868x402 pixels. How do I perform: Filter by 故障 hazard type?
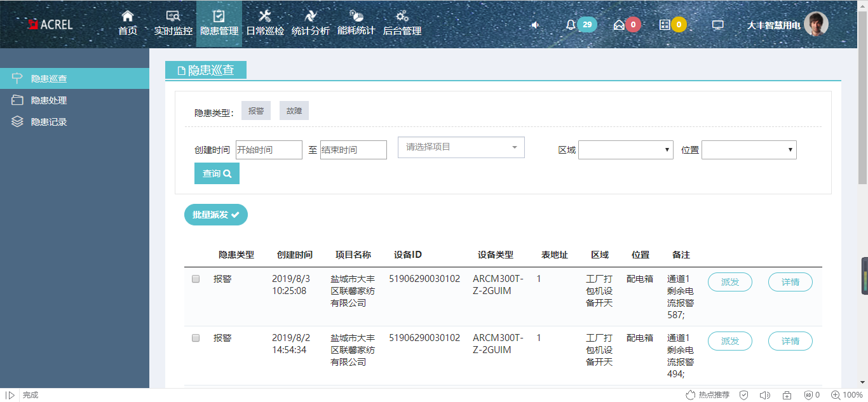coord(294,111)
